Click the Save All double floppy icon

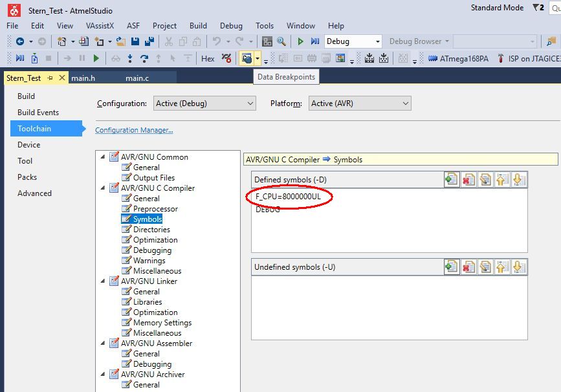point(149,41)
